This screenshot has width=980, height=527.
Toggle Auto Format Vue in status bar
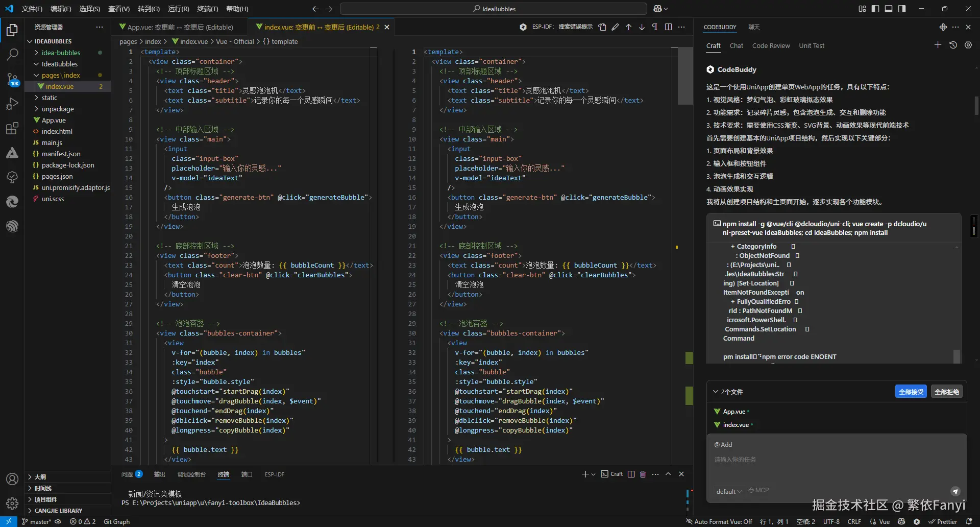(719, 522)
